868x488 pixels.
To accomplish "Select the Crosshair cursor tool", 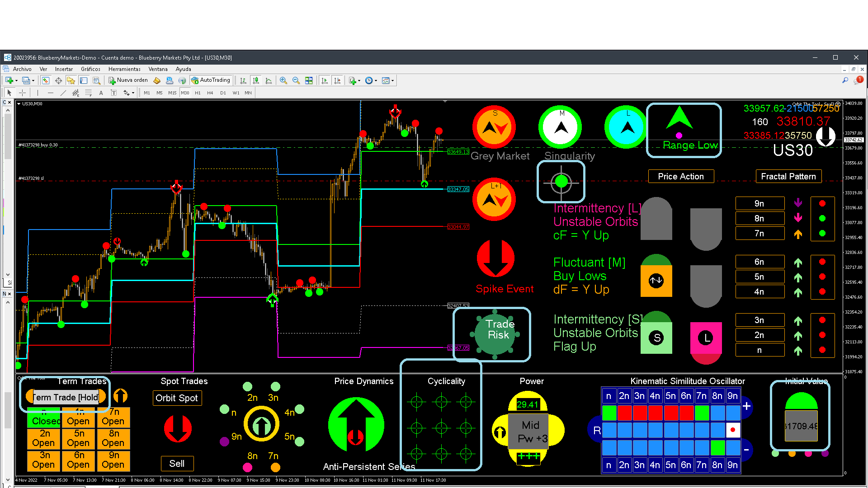I will click(x=22, y=93).
